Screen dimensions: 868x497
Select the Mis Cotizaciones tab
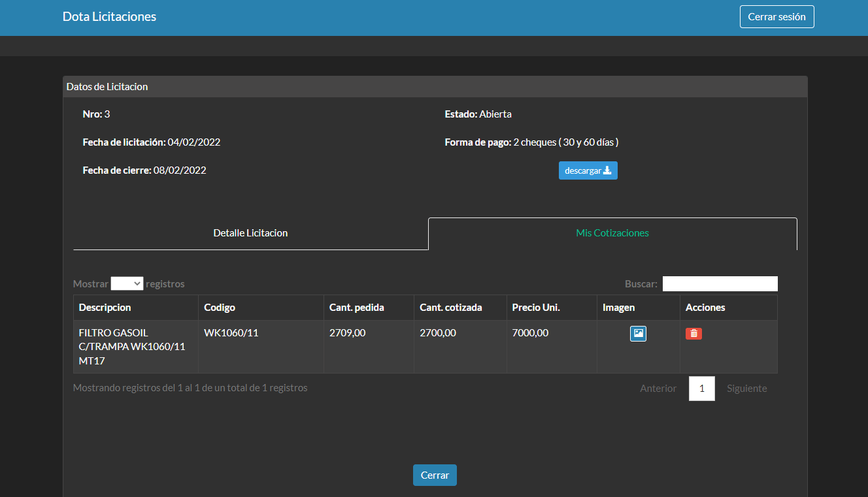612,233
